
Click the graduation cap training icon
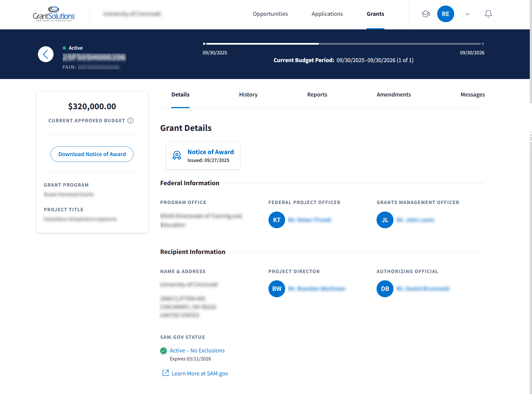point(426,14)
